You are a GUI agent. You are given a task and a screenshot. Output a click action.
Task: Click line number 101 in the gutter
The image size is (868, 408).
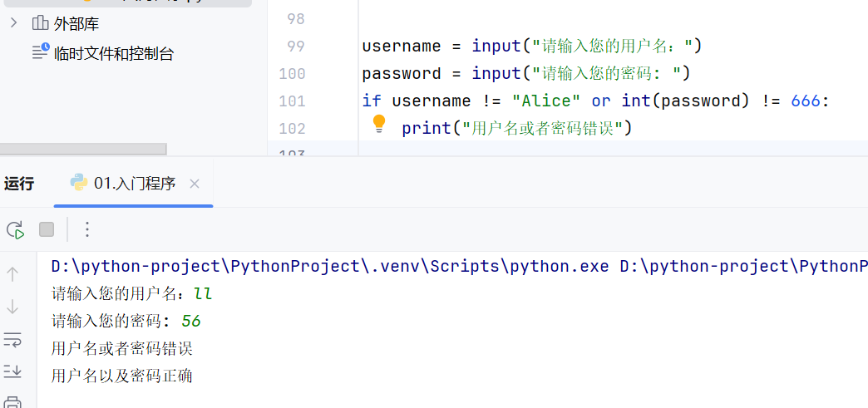[x=292, y=101]
